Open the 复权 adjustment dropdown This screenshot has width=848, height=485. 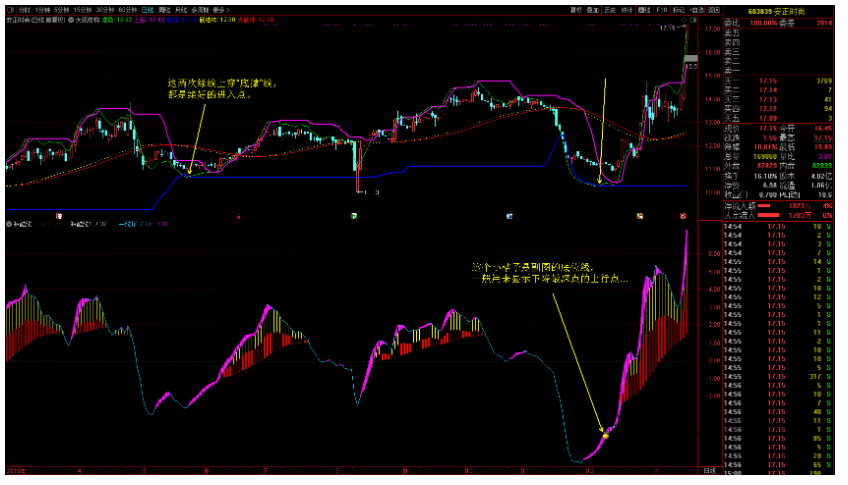pyautogui.click(x=575, y=8)
